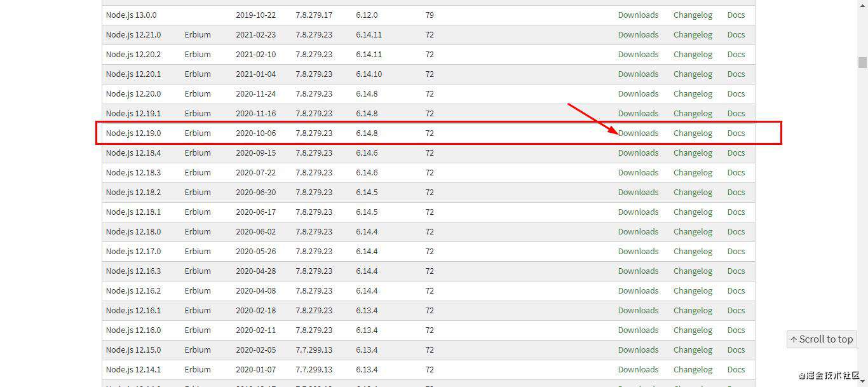View Changelog for Node.js 12.15.0
The width and height of the screenshot is (868, 387).
point(693,350)
